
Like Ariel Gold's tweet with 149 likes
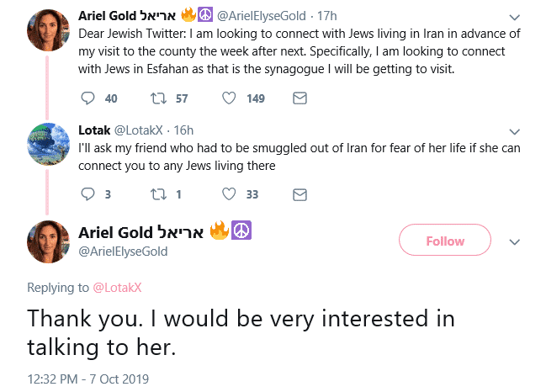[x=228, y=99]
